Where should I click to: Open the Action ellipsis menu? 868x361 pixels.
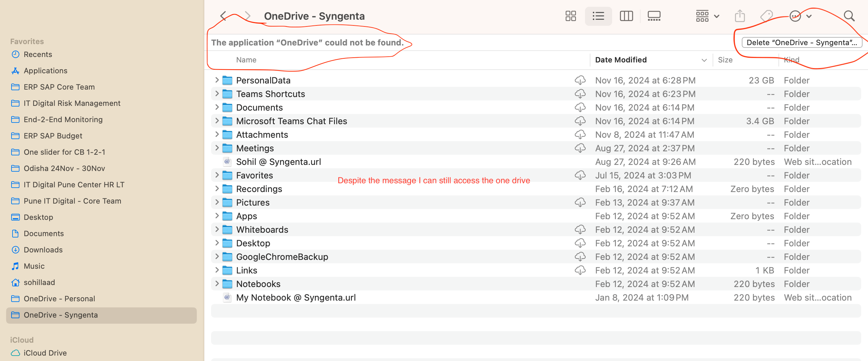coord(800,16)
